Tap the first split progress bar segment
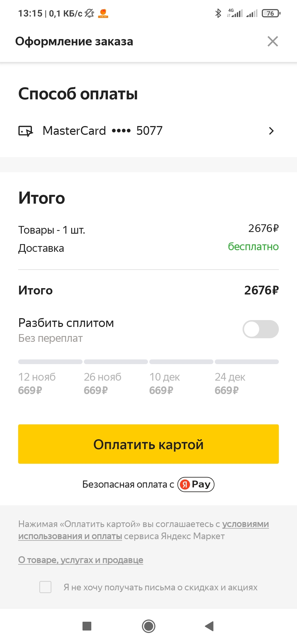This screenshot has width=297, height=644. (x=50, y=362)
